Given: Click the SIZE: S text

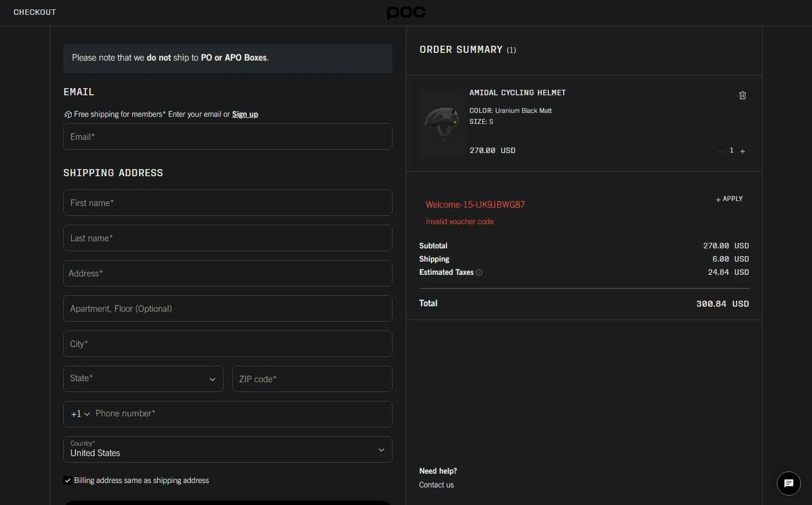Looking at the screenshot, I should [481, 122].
